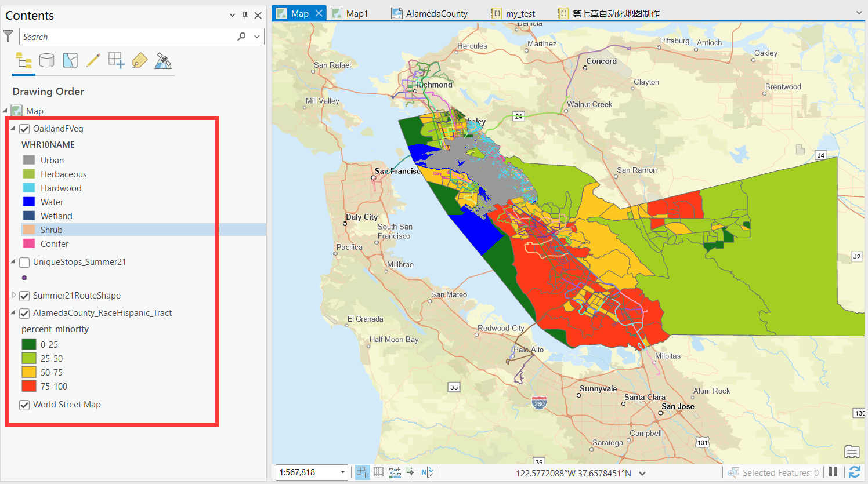This screenshot has width=868, height=484.
Task: Toggle AlamedaCounty_RaceHispanic_Tract visibility
Action: point(24,314)
